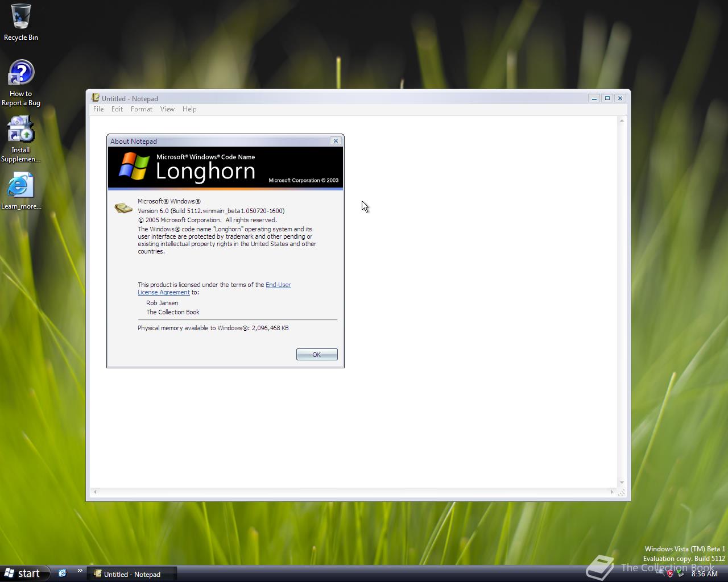Open the View menu in Notepad
The width and height of the screenshot is (728, 582).
tap(167, 109)
